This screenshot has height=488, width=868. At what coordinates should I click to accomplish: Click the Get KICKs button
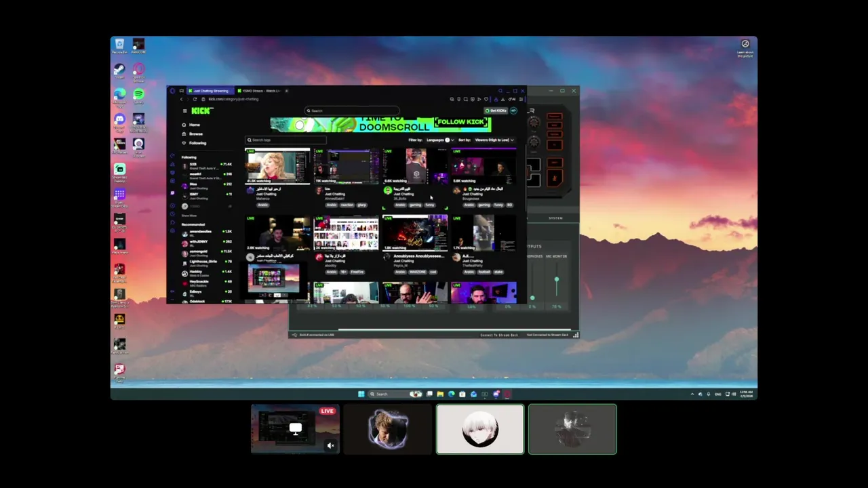[x=495, y=110]
